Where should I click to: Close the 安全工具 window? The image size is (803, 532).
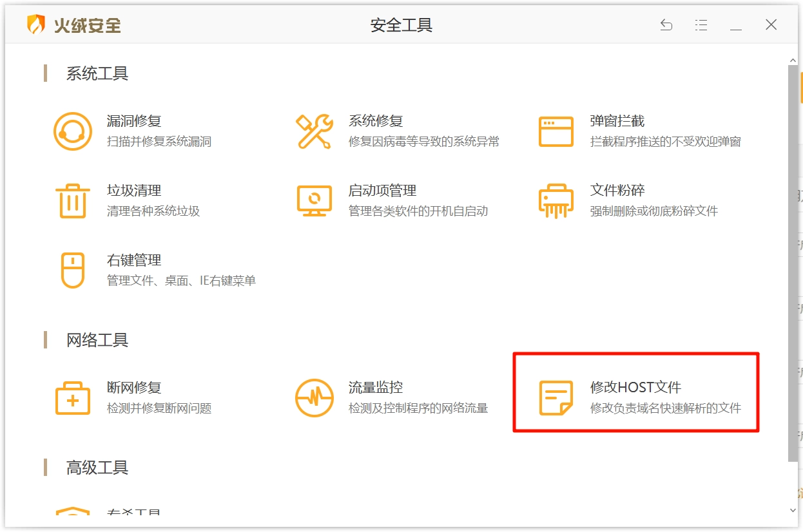tap(771, 25)
